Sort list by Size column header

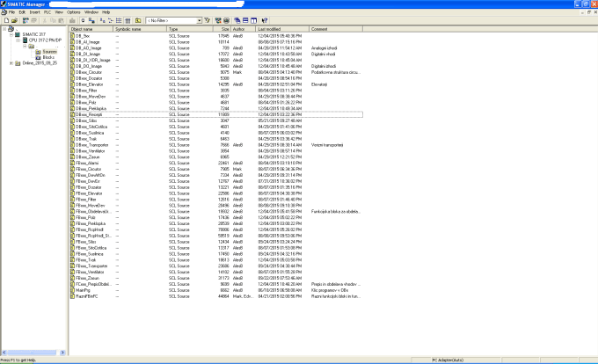click(x=225, y=29)
